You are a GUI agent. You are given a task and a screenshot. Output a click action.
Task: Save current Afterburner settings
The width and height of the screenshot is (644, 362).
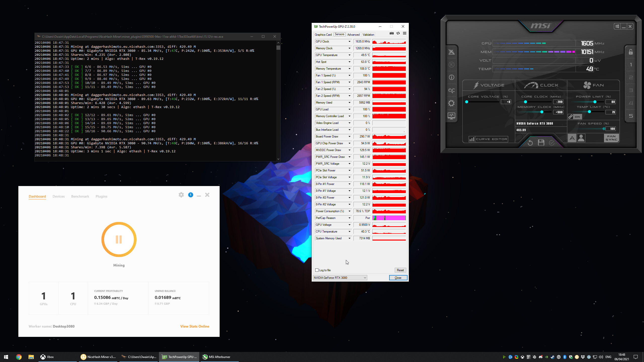[541, 143]
